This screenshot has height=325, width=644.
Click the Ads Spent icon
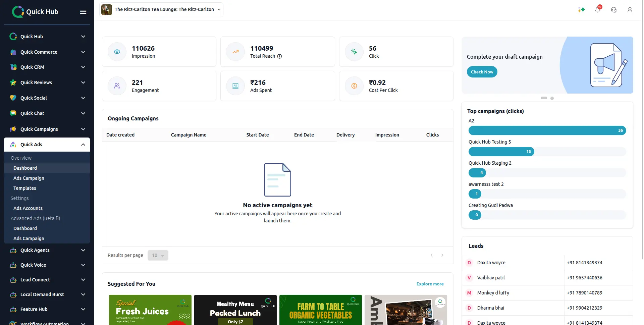coord(235,86)
